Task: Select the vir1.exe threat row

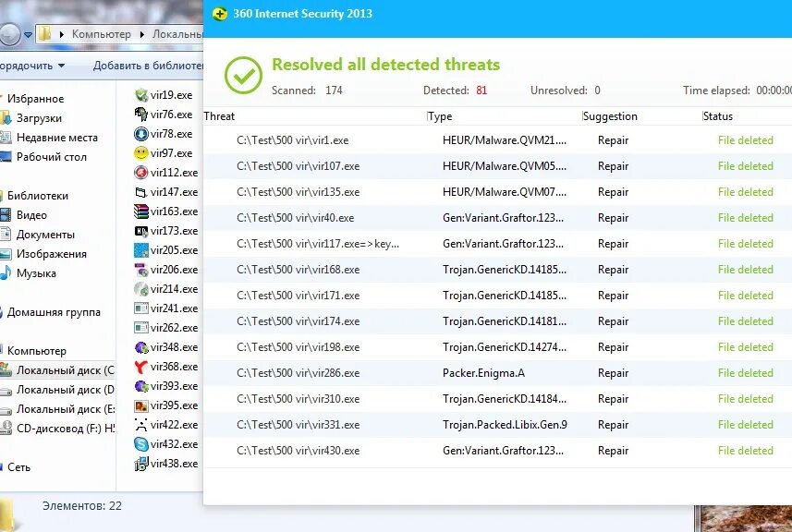Action: [497, 140]
